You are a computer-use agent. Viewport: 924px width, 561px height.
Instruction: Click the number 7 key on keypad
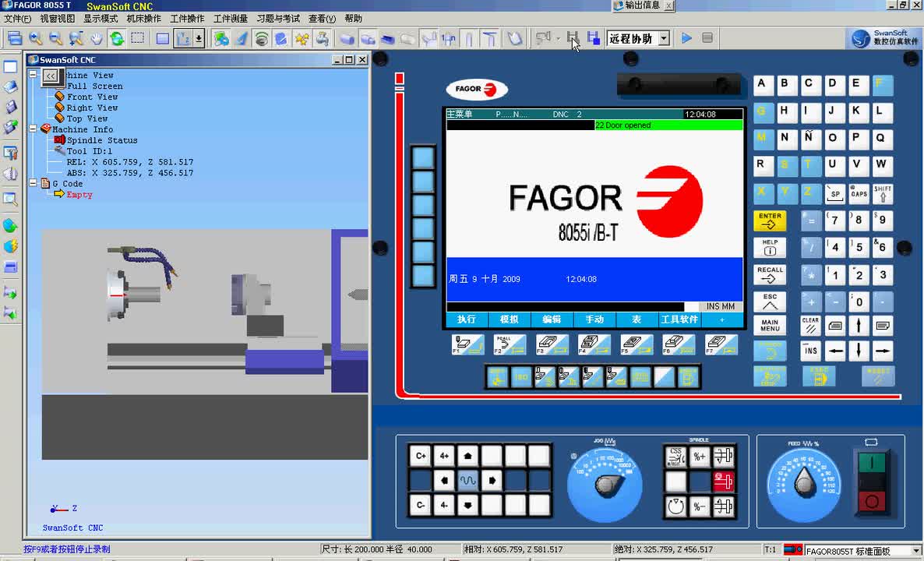tap(835, 221)
